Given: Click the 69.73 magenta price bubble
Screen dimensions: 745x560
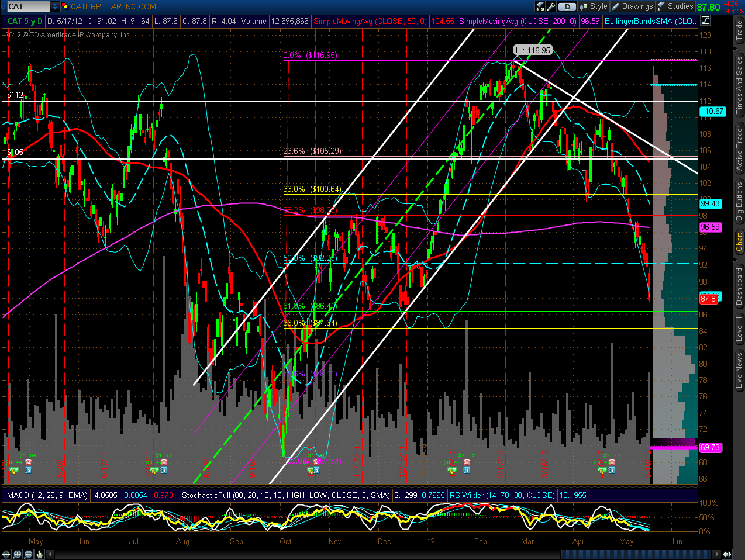Looking at the screenshot, I should [x=710, y=447].
